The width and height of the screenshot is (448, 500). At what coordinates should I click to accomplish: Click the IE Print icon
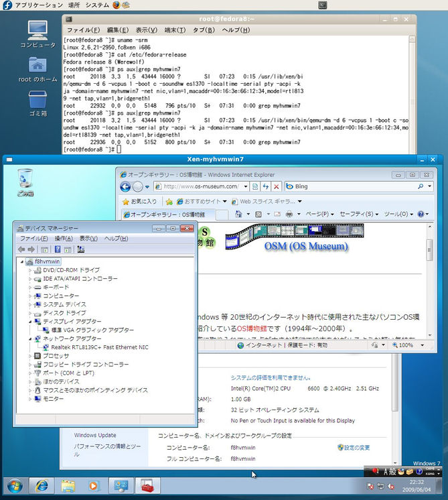(289, 214)
